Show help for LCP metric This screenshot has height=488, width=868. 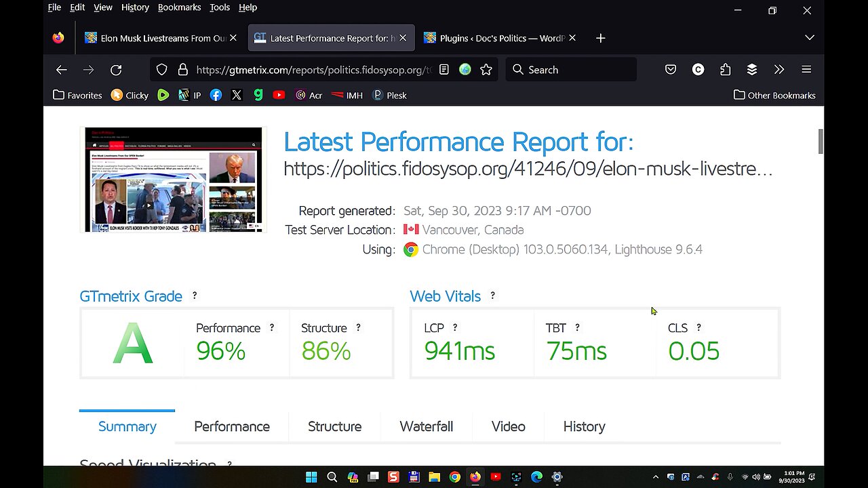[x=455, y=327]
